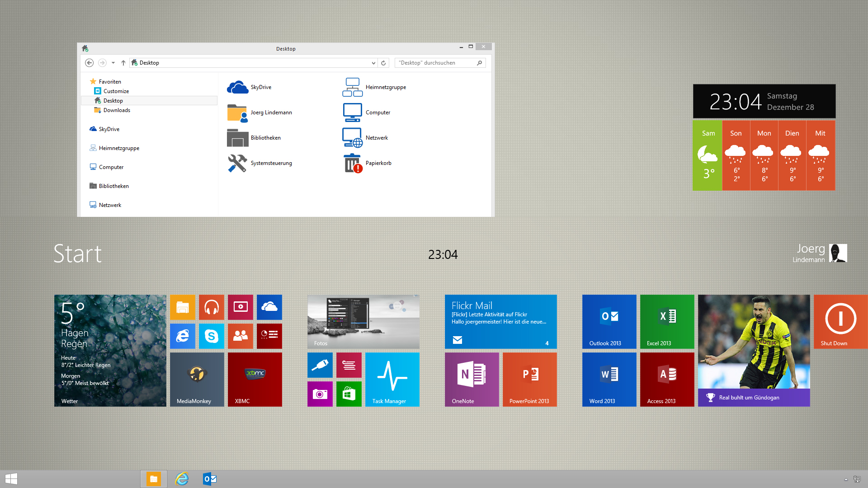868x488 pixels.
Task: Open Bibliotheken in the file list
Action: pos(254,138)
